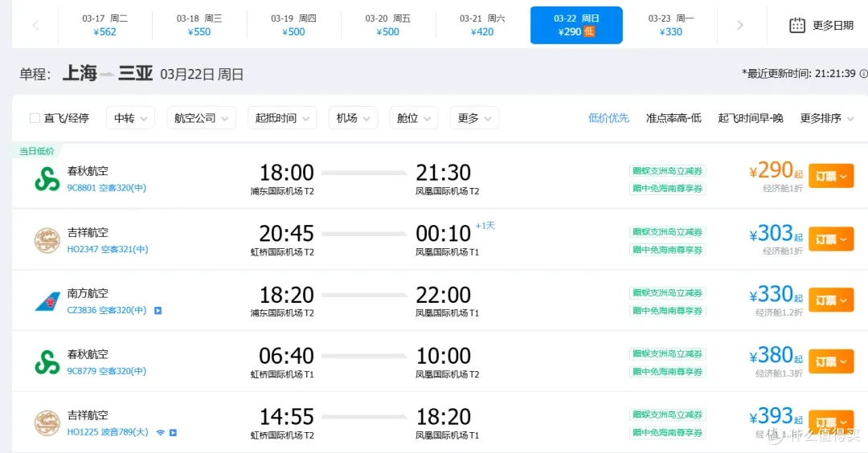
Task: Open the 舱位 filter dropdown
Action: click(x=414, y=118)
